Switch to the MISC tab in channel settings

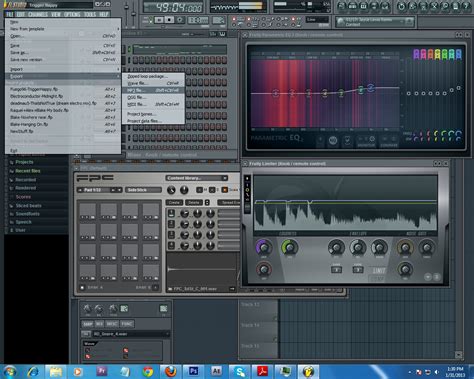tap(112, 324)
